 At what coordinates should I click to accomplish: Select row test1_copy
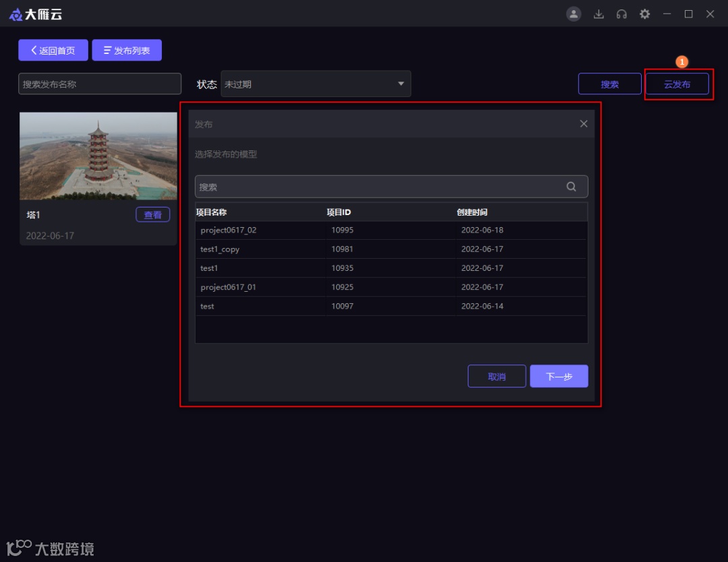pos(391,249)
